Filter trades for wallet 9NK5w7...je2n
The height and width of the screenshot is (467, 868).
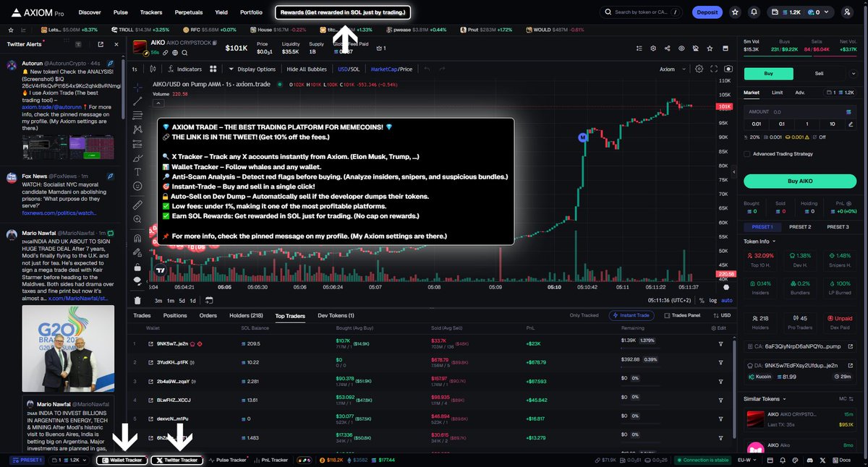[720, 343]
